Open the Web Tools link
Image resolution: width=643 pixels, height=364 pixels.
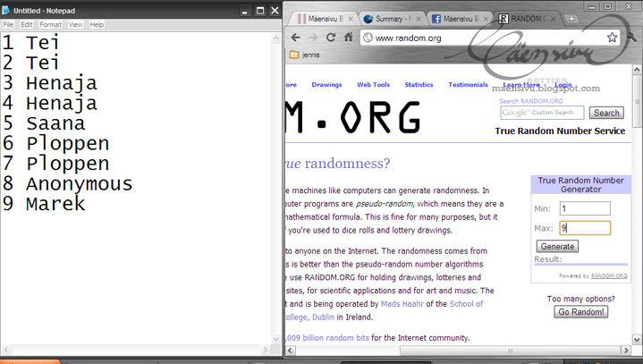[373, 85]
